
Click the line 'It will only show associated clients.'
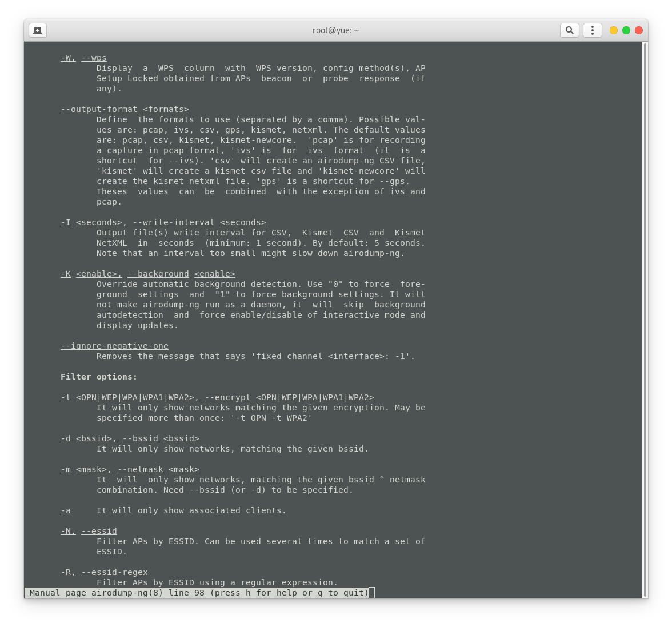(x=191, y=510)
